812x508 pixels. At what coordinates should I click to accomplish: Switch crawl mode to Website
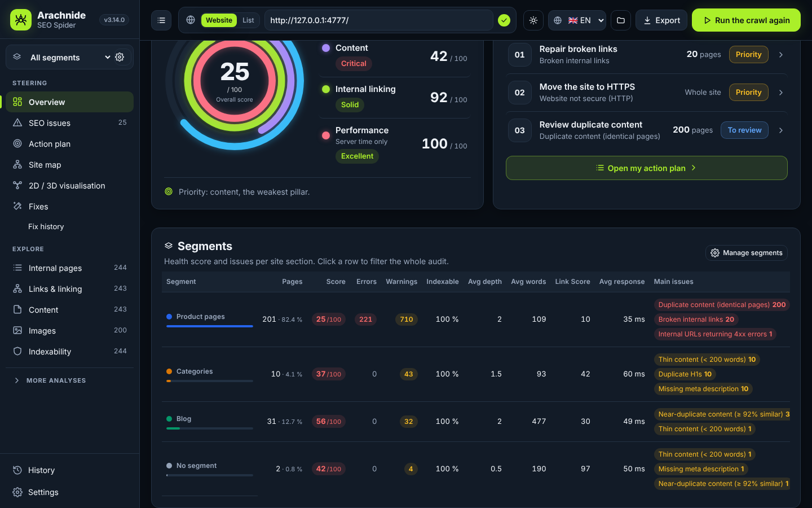(x=219, y=20)
